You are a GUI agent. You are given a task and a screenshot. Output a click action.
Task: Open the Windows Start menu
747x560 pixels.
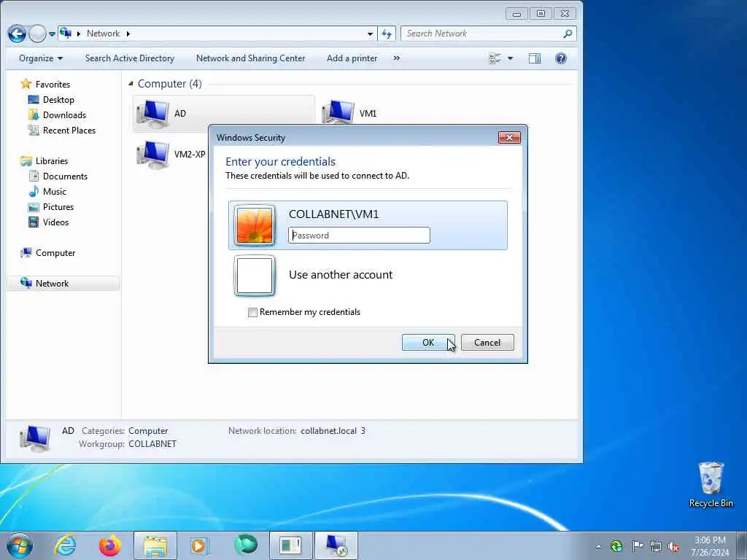coord(20,545)
